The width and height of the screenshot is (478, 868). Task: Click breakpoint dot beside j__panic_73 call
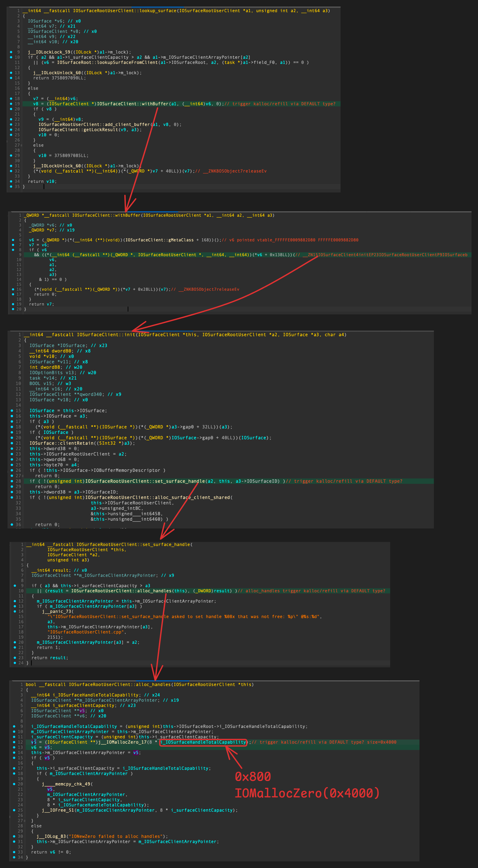point(15,611)
